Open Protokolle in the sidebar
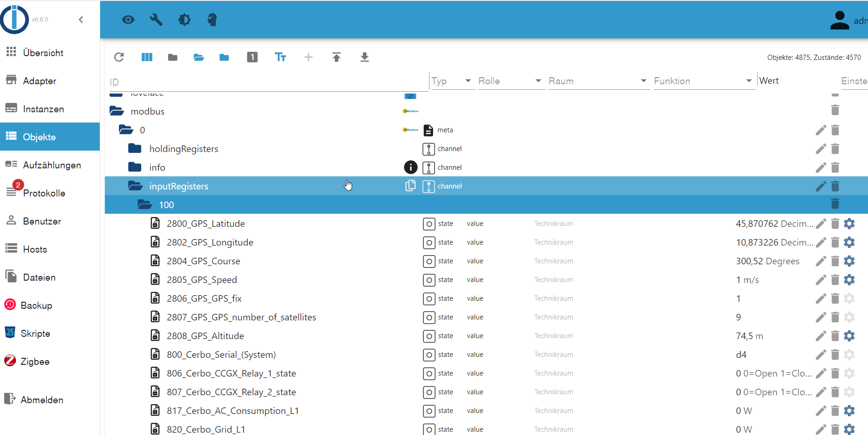 coord(50,193)
